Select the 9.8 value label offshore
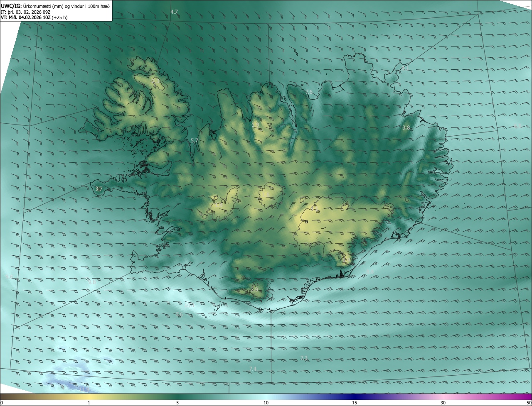 point(92,282)
